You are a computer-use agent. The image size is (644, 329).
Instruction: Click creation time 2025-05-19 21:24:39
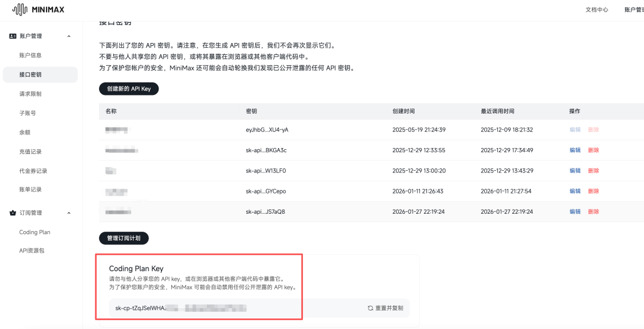[419, 130]
